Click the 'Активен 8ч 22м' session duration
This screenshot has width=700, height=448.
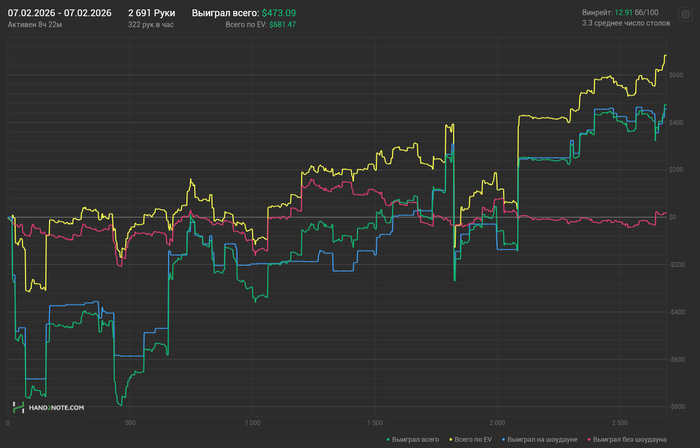pyautogui.click(x=35, y=25)
